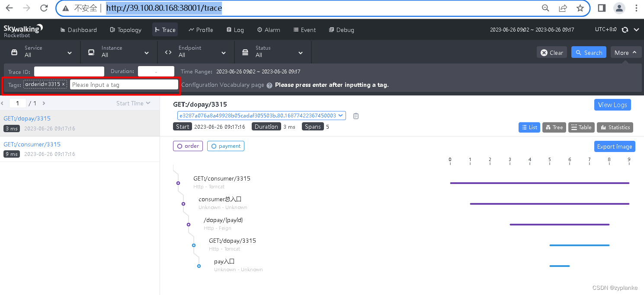Click the refresh icon next to the time range
The image size is (644, 295).
point(625,29)
